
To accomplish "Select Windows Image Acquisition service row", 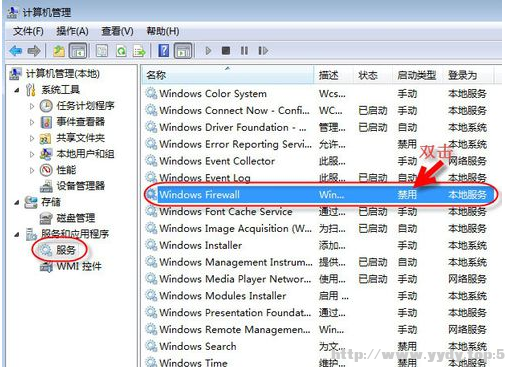I will click(x=319, y=228).
